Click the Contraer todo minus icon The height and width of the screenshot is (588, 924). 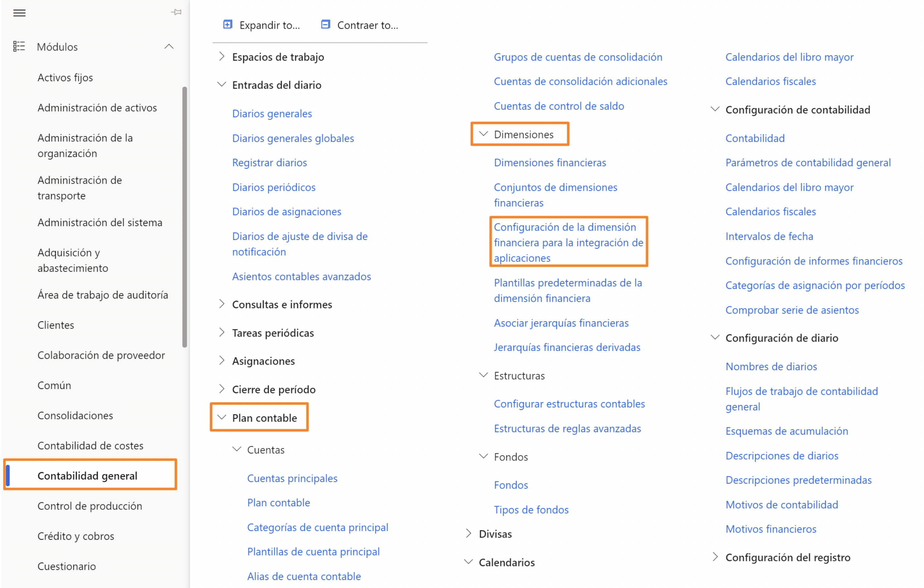tap(325, 24)
